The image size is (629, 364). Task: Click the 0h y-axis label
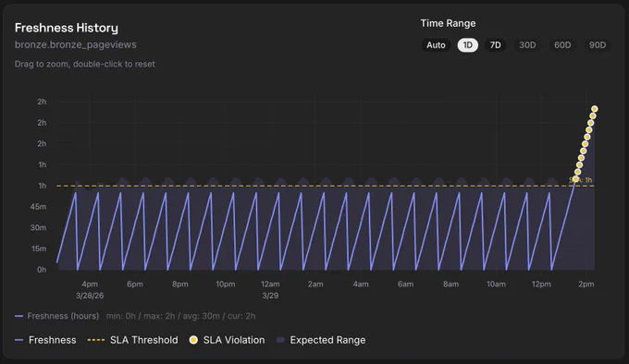[42, 270]
